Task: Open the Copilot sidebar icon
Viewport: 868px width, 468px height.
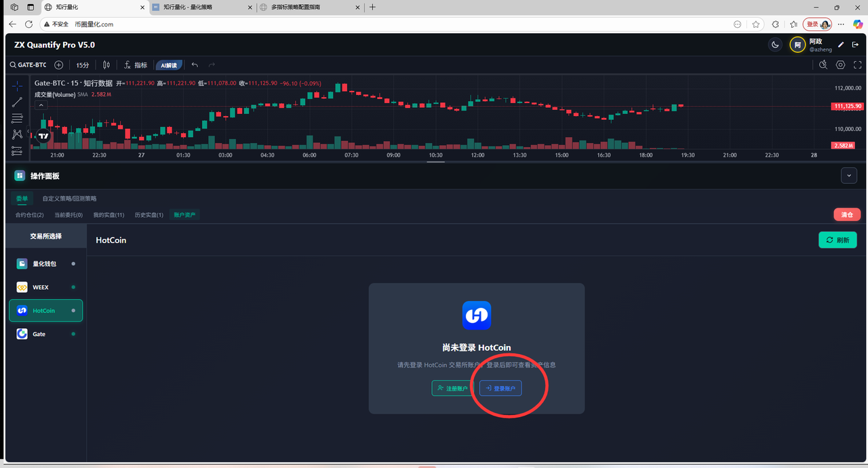Action: click(858, 24)
